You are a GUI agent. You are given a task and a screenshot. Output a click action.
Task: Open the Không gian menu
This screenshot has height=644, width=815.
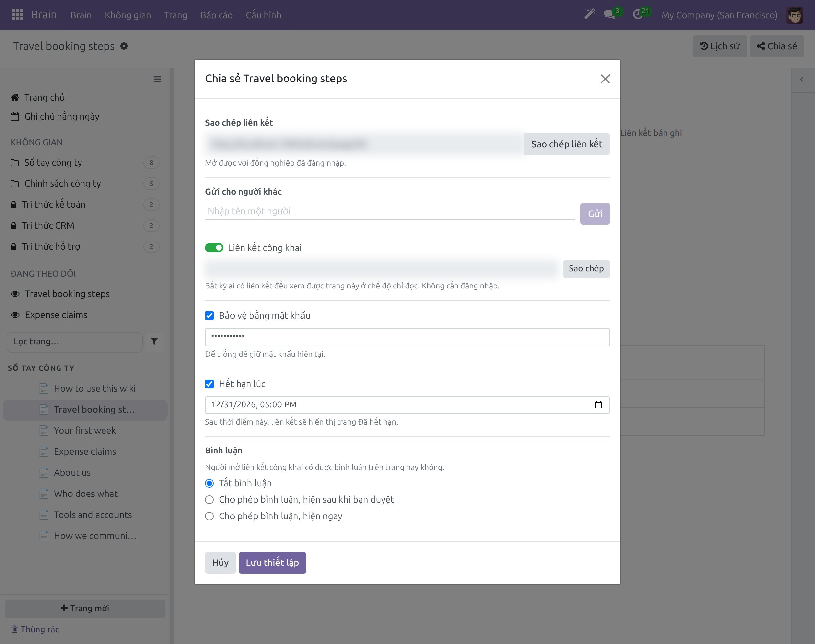tap(128, 15)
